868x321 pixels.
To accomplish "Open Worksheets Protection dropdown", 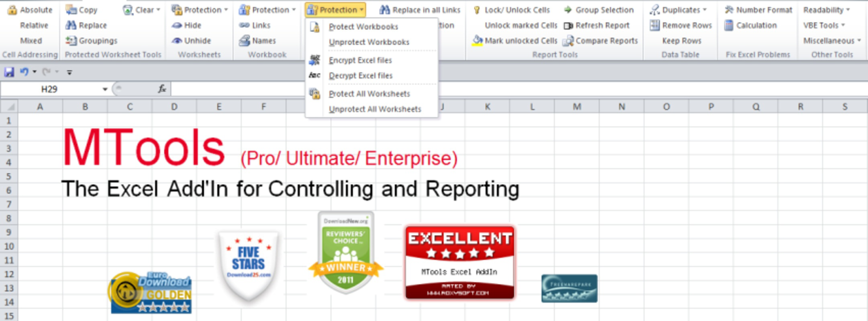I will click(200, 10).
